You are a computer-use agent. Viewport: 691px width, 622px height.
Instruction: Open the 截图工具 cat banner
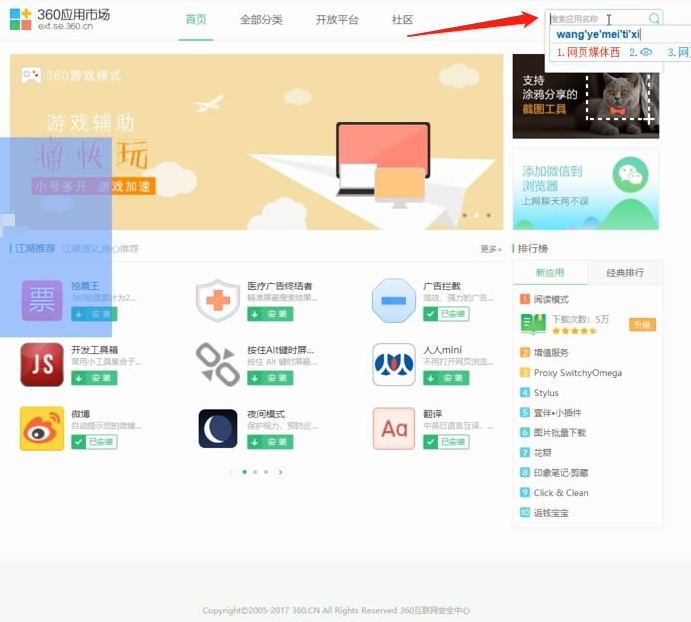tap(586, 96)
